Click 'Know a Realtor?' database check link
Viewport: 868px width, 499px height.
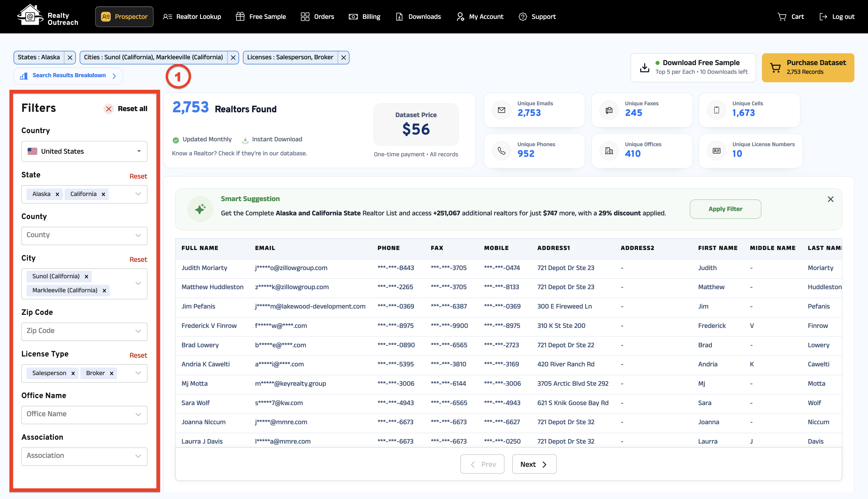[x=239, y=153]
